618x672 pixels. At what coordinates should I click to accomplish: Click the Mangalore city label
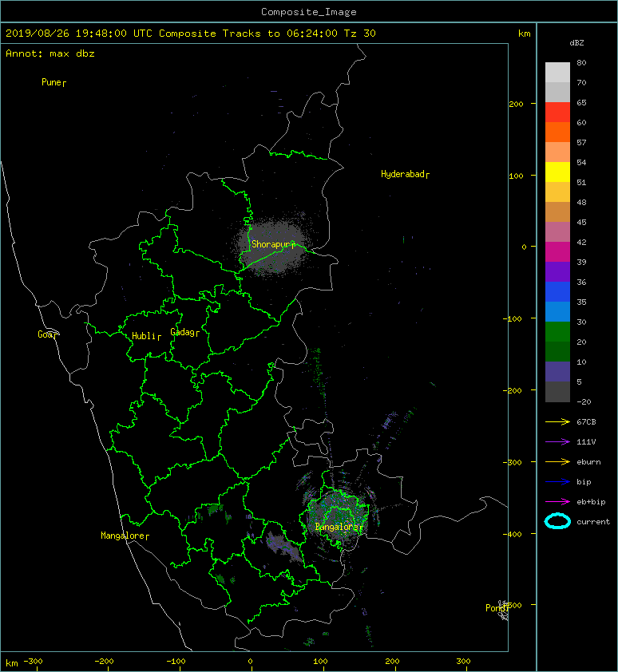pos(125,536)
